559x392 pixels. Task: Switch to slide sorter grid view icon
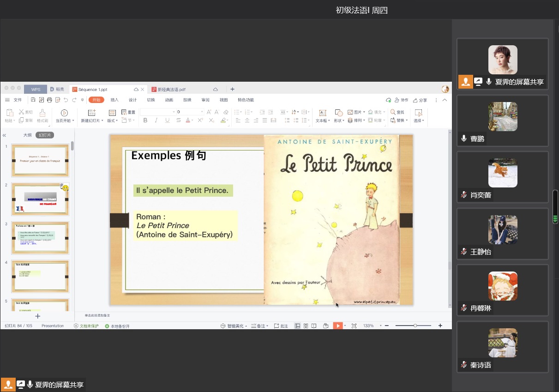pos(306,326)
